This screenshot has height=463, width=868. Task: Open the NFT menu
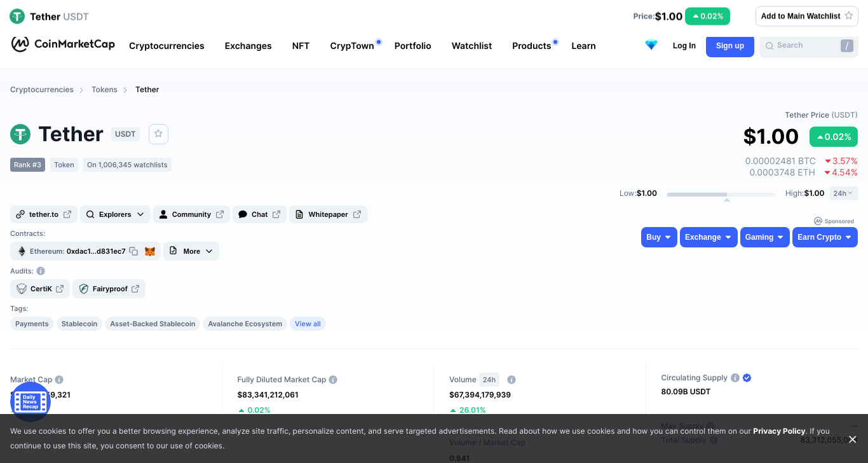(x=301, y=46)
